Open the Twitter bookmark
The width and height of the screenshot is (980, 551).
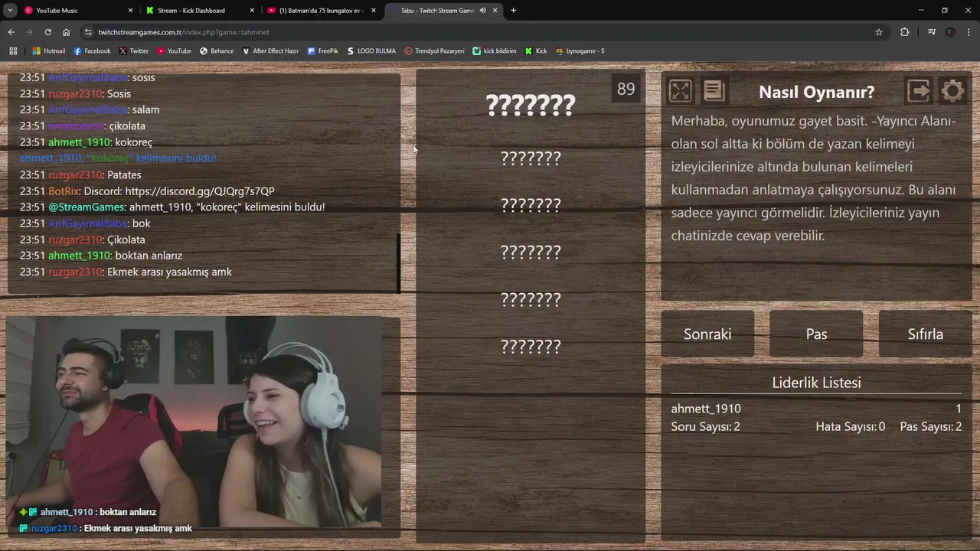click(134, 51)
